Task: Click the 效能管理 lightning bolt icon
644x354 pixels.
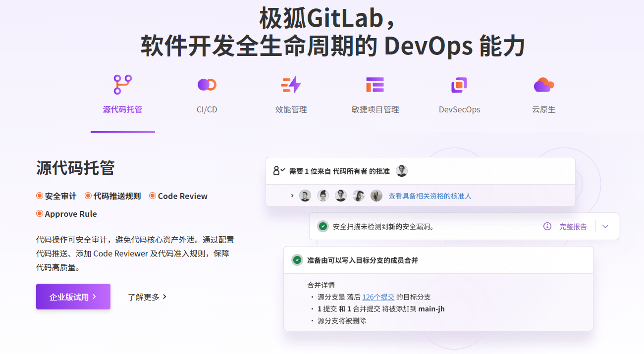Action: [291, 85]
